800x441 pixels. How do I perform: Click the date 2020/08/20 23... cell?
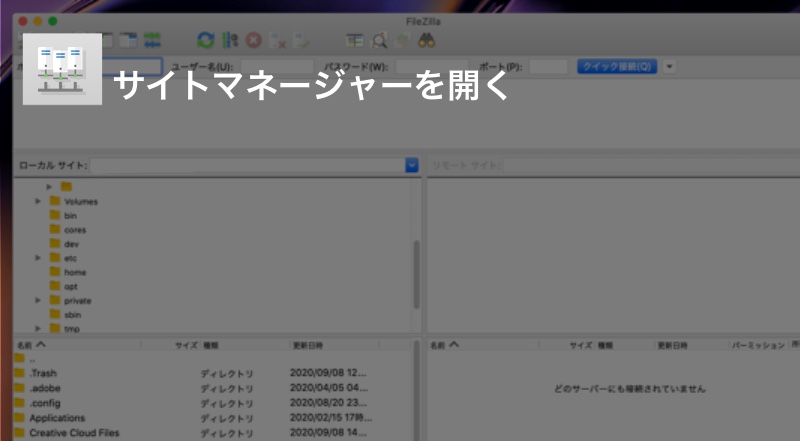pos(328,402)
